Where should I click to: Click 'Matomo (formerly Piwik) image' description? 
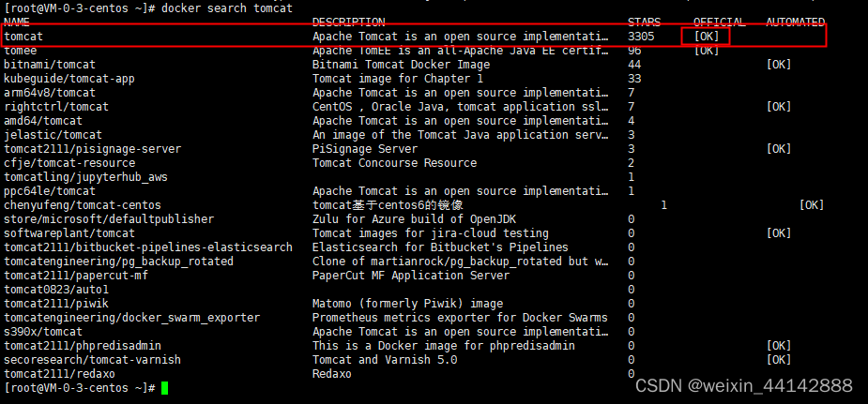407,304
